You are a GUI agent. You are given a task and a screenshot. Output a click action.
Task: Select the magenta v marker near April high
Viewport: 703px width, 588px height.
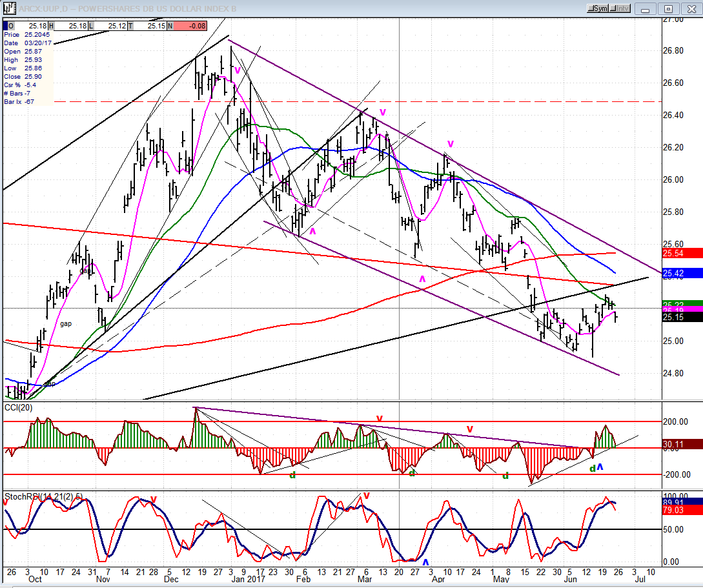tap(451, 144)
